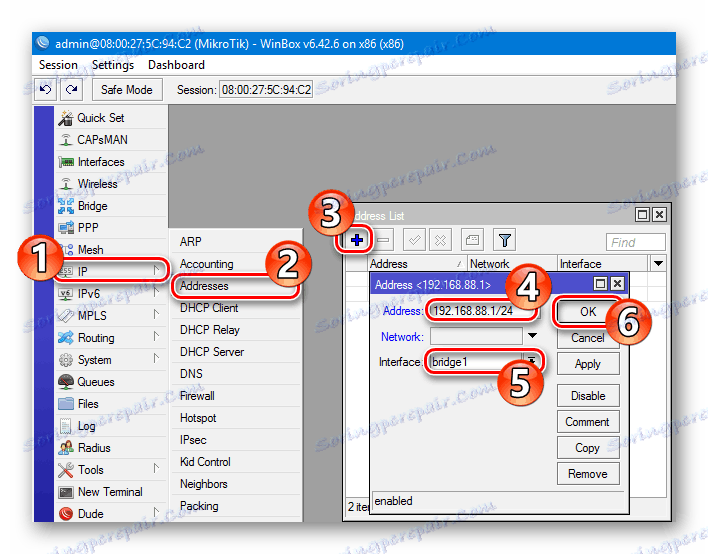Open PPP from sidebar
This screenshot has width=708, height=554.
(x=111, y=228)
